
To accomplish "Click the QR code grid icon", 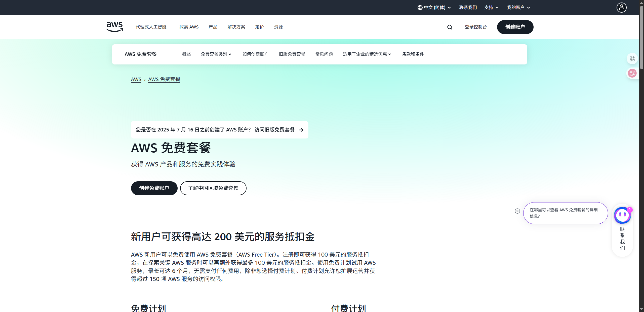I will (x=632, y=59).
